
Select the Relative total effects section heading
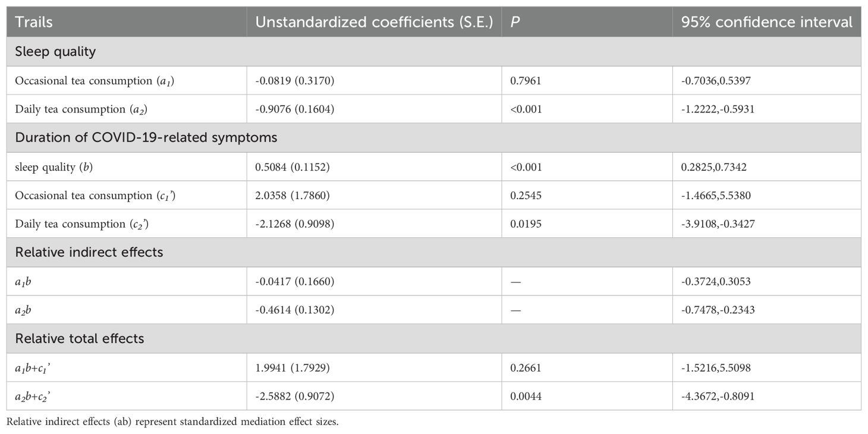[x=79, y=338]
